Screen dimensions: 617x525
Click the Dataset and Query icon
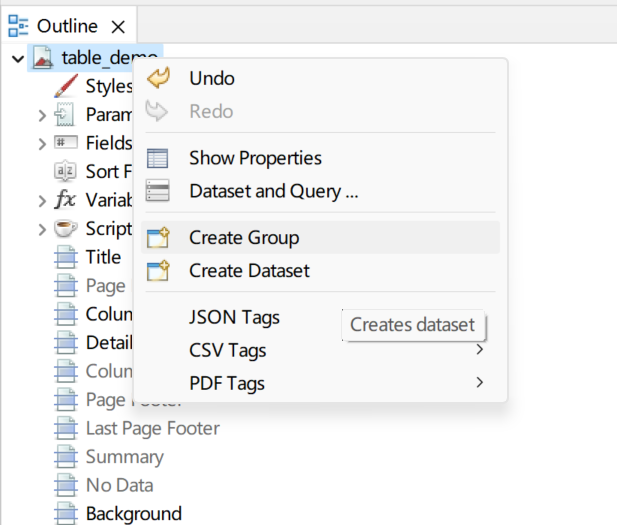158,190
